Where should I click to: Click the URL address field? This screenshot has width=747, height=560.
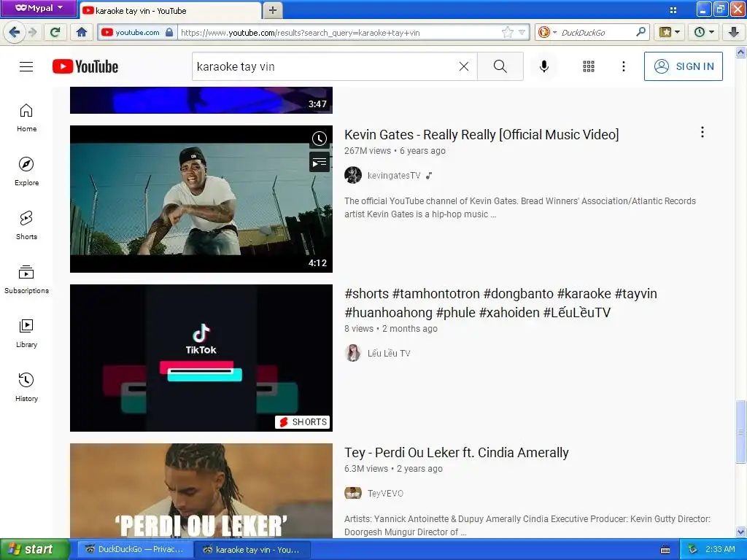tap(338, 32)
